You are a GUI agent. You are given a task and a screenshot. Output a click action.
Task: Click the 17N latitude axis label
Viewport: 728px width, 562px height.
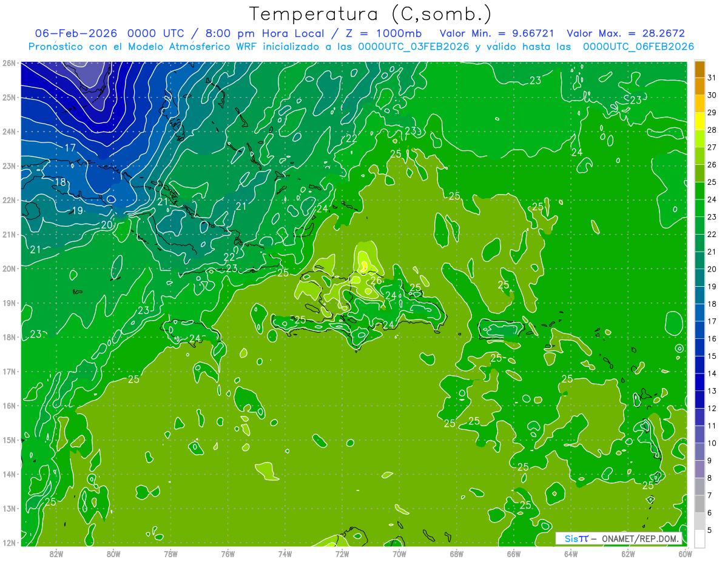(8, 371)
